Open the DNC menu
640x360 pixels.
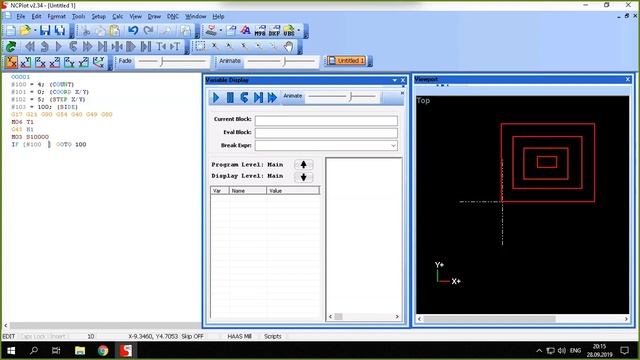coord(173,16)
